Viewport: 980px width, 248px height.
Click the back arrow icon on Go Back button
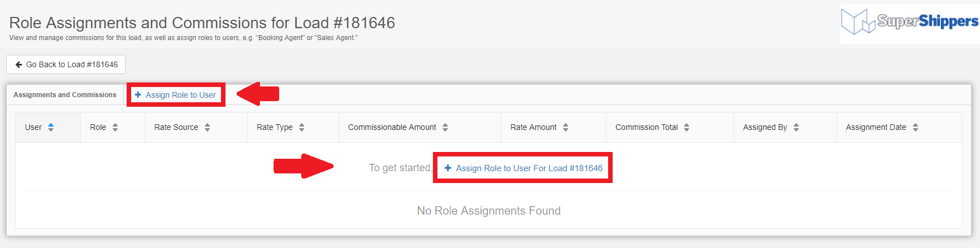point(19,64)
